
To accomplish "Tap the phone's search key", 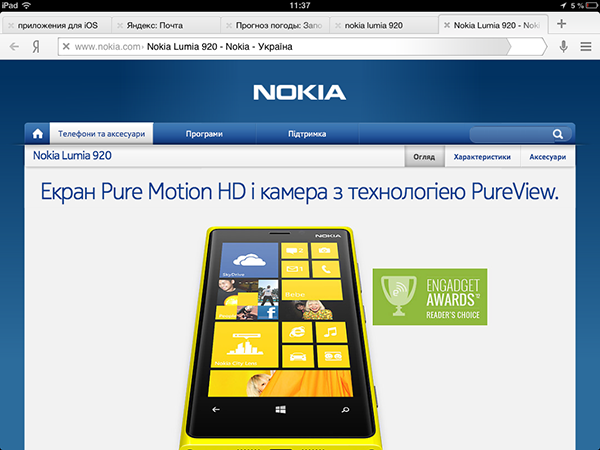I will coord(345,410).
